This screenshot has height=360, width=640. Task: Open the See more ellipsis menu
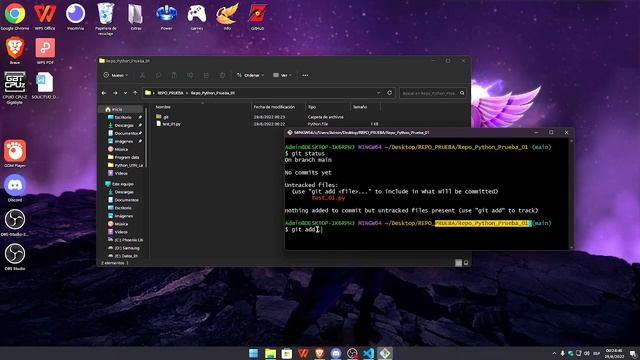pos(305,75)
